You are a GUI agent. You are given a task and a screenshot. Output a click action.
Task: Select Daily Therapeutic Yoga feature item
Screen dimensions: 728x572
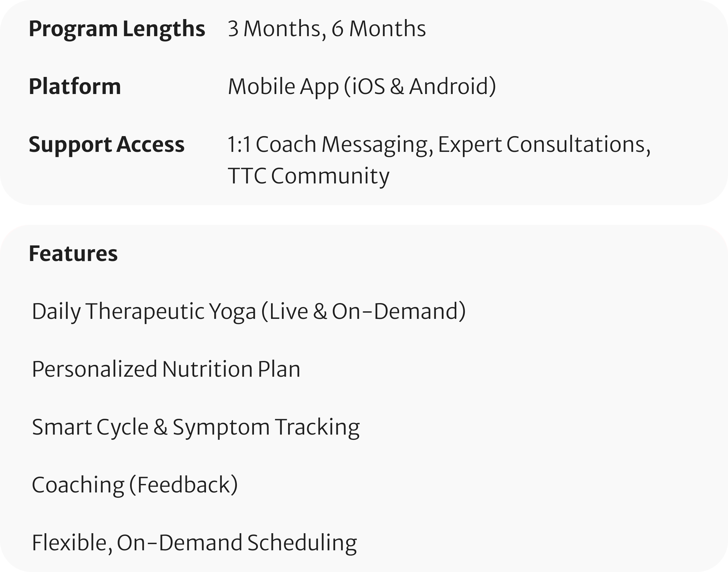coord(144,312)
